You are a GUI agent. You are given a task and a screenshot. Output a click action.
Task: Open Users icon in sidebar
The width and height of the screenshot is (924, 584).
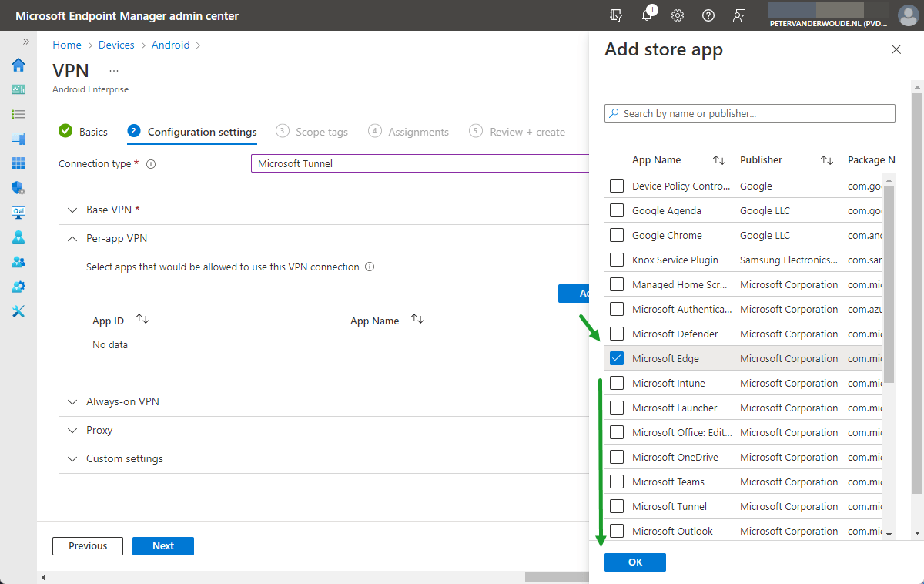(x=18, y=237)
